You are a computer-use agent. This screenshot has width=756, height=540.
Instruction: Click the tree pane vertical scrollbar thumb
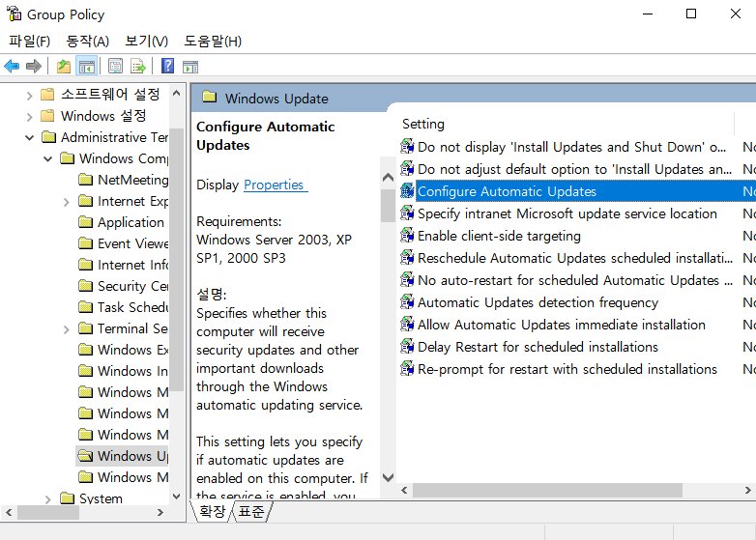coord(177,260)
